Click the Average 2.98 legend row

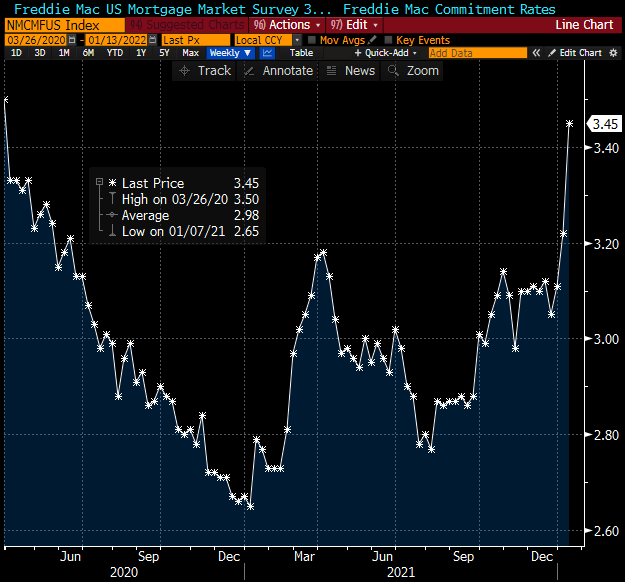tap(178, 215)
